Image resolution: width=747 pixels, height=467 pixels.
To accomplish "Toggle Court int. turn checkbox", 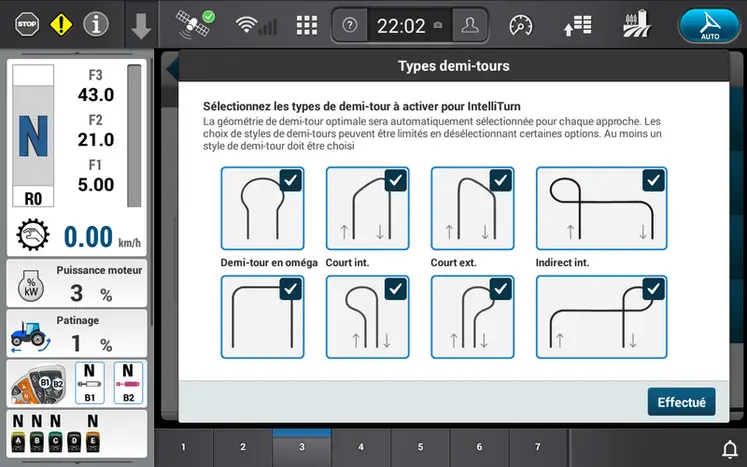I will click(395, 180).
